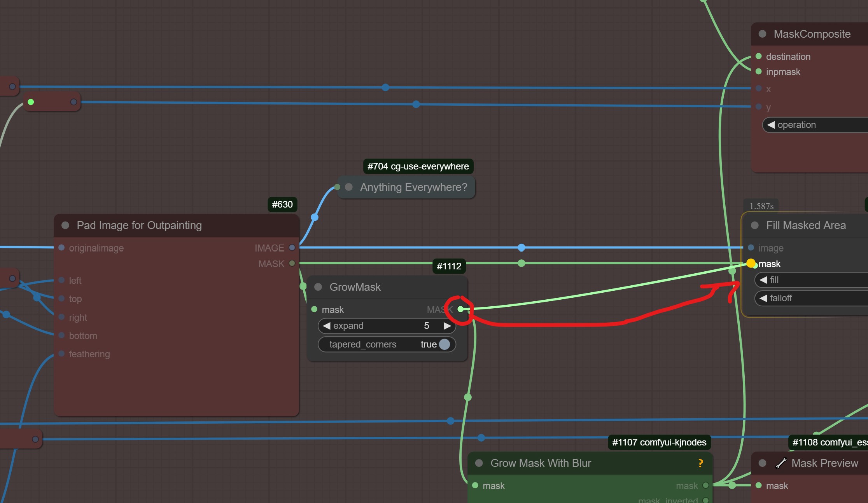The image size is (868, 503).
Task: Click the Pad Image for Outpainting collapse dot
Action: pos(65,225)
